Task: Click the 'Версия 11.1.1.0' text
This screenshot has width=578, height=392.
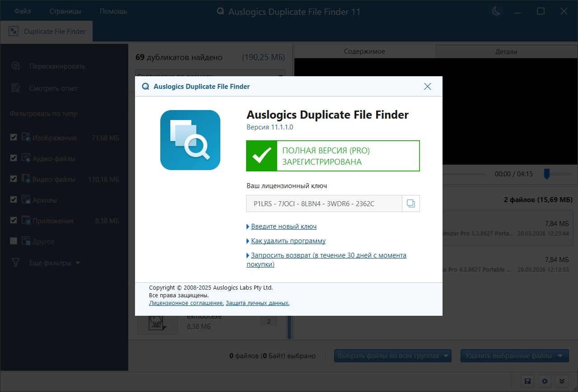Action: coord(270,127)
